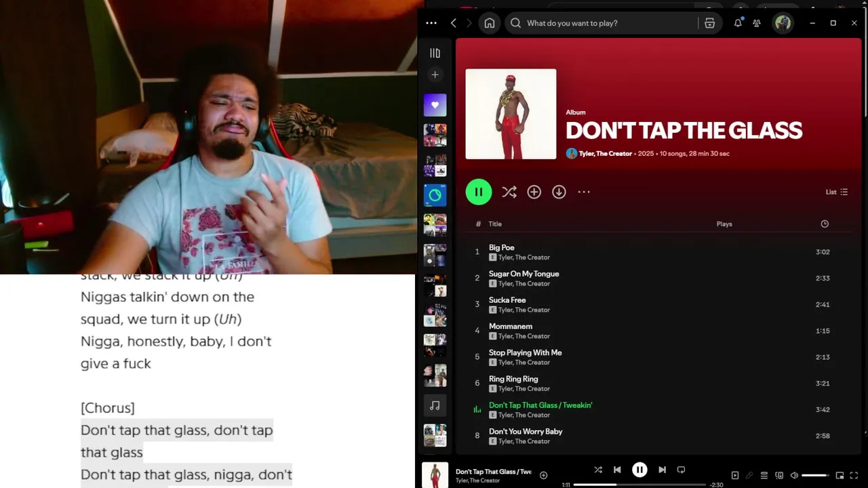Go forward with the right arrow

(469, 23)
